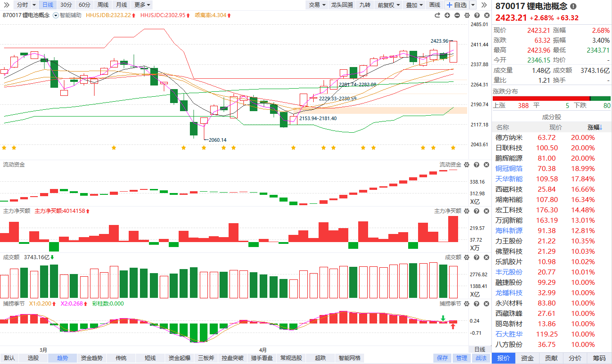Add stock via 自选 button

[x=457, y=5]
